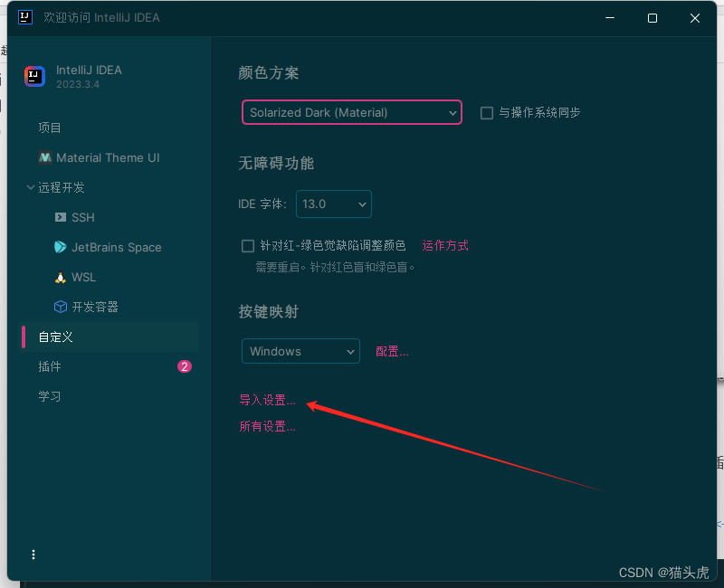
Task: Select 自定义 in the sidebar
Action: click(110, 337)
